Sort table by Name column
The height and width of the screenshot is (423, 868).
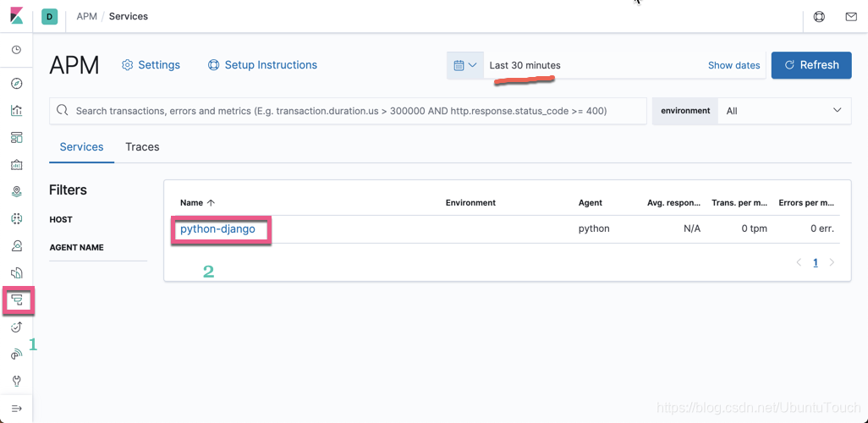click(198, 203)
